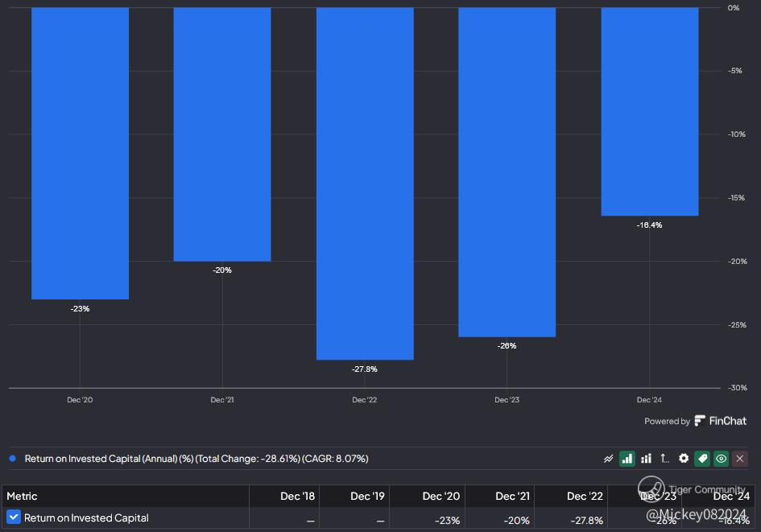Click the Metric column header

tap(23, 496)
